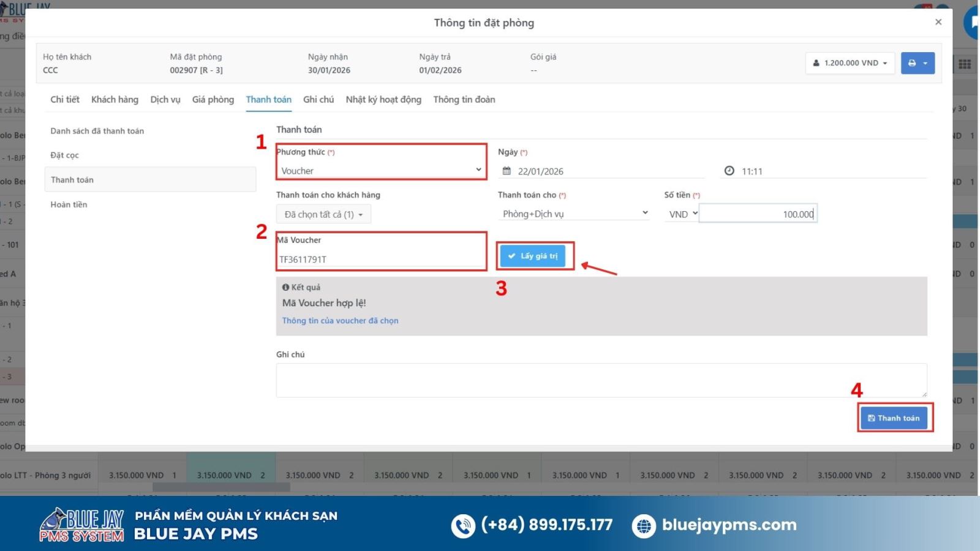Close the booking information dialog

[938, 22]
